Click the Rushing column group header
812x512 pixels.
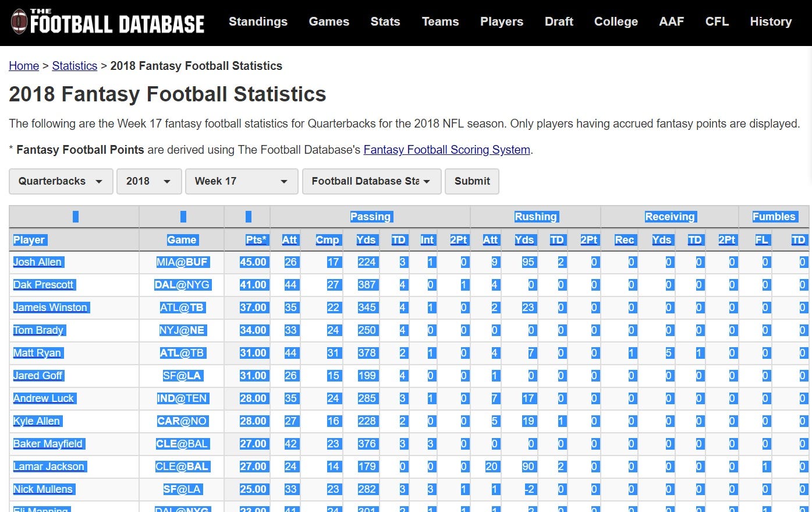click(536, 217)
